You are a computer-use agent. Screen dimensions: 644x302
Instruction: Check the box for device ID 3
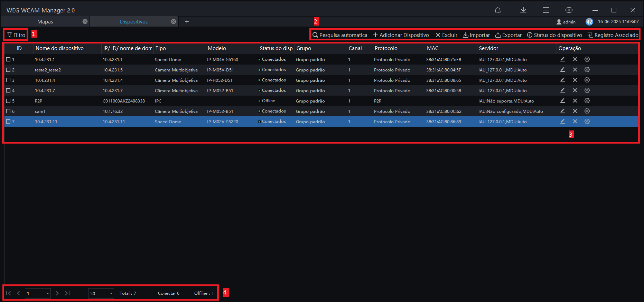pyautogui.click(x=8, y=80)
